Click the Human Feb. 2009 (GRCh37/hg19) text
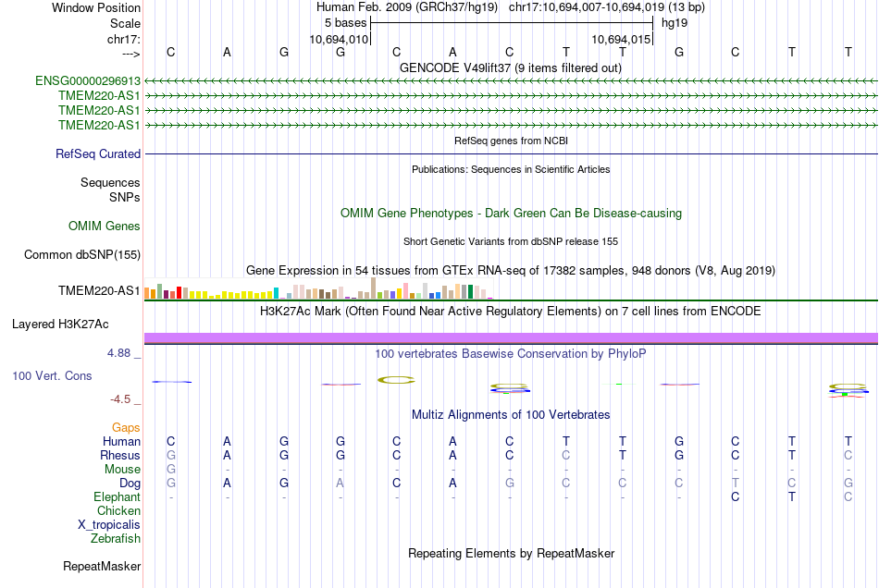 (x=406, y=7)
